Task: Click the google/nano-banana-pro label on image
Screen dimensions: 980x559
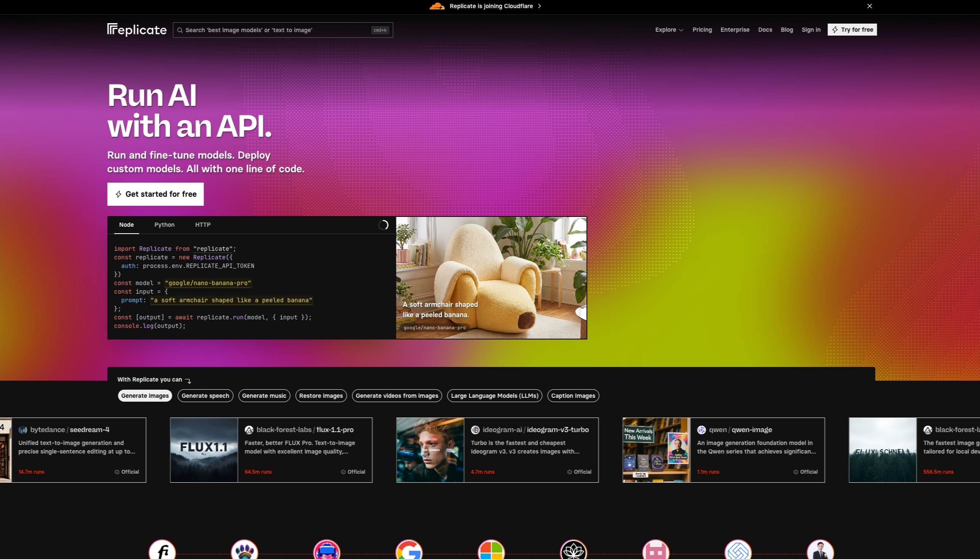Action: [x=435, y=328]
